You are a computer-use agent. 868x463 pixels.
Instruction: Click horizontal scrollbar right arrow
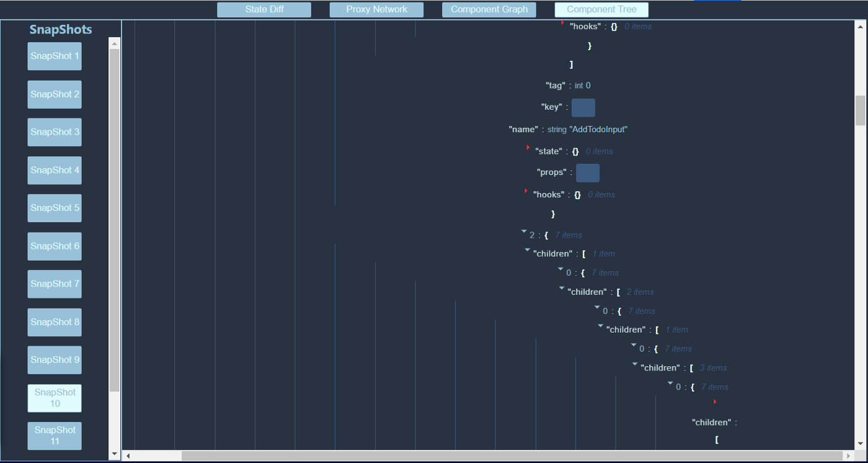(x=849, y=456)
